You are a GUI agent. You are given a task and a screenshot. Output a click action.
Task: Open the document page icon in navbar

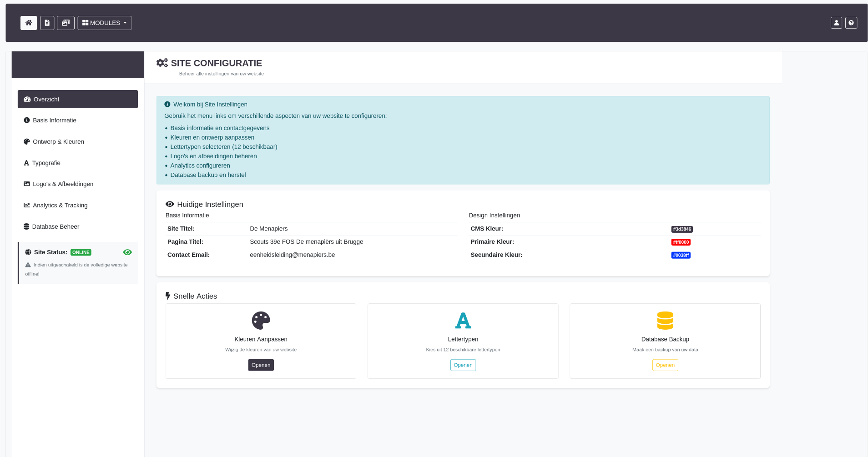(x=47, y=23)
